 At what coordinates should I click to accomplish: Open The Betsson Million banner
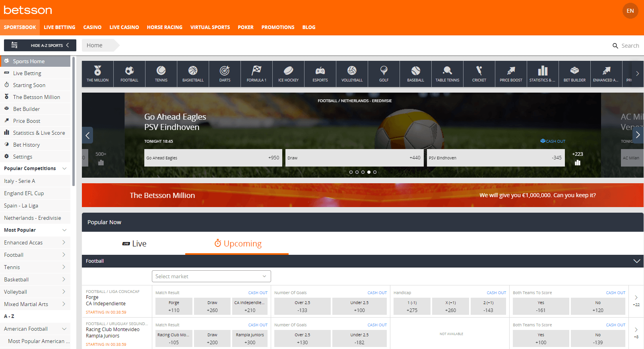point(363,195)
